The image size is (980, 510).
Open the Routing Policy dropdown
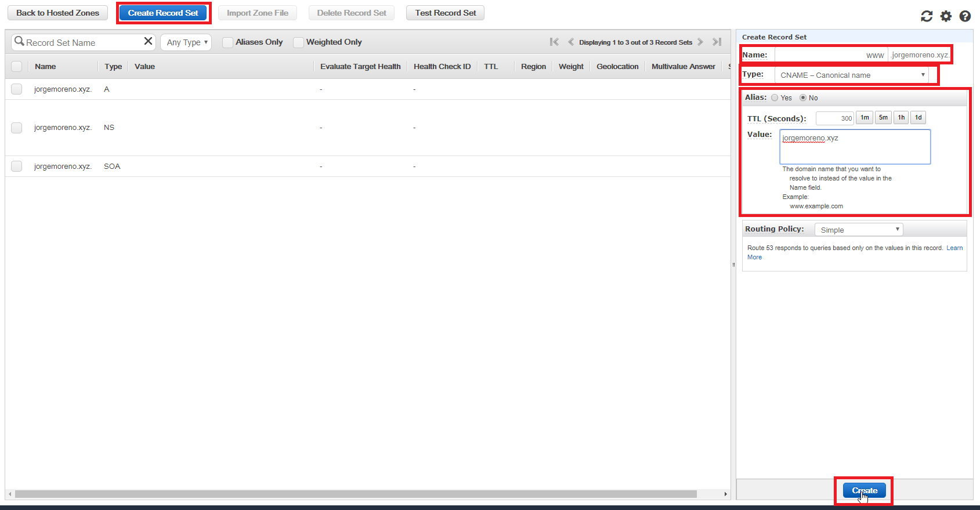pos(859,230)
